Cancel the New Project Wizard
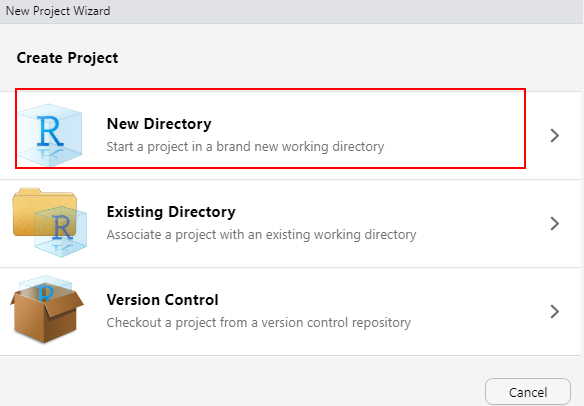 tap(528, 392)
